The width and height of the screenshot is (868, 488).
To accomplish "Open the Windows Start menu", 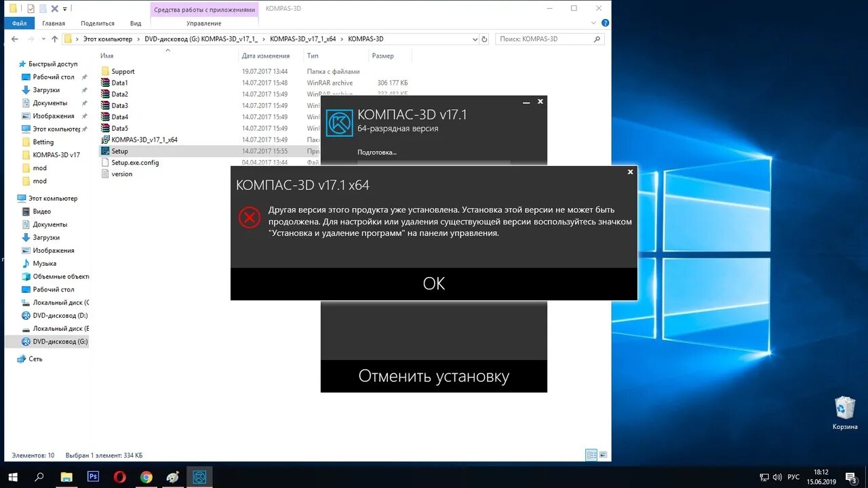I will coord(13,477).
